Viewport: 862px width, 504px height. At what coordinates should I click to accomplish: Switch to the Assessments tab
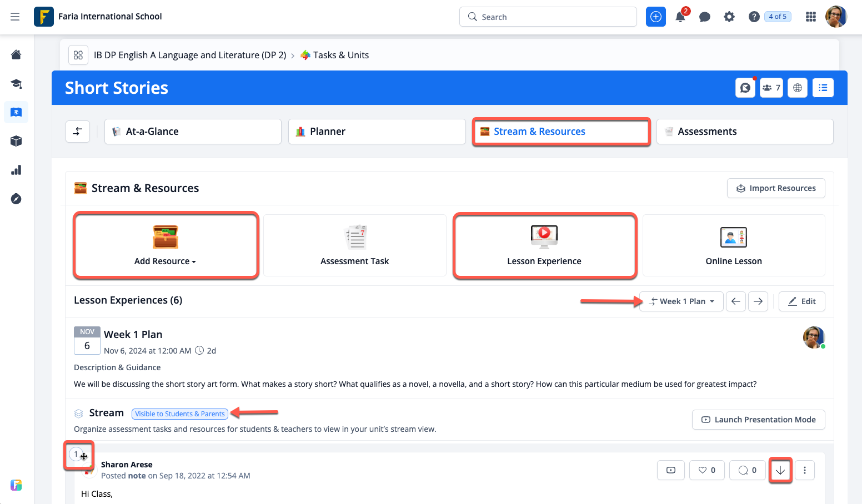[744, 132]
